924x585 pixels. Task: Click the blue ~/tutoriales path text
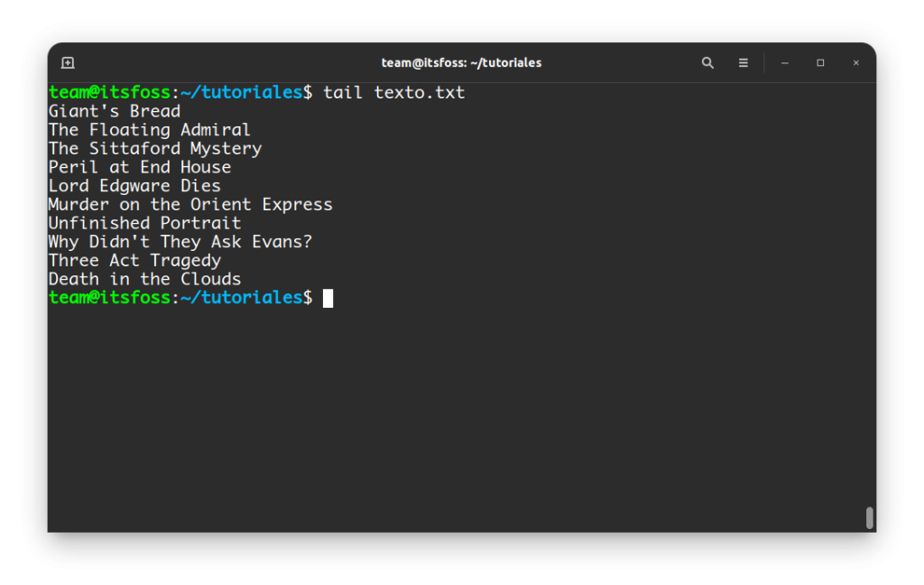pyautogui.click(x=241, y=297)
